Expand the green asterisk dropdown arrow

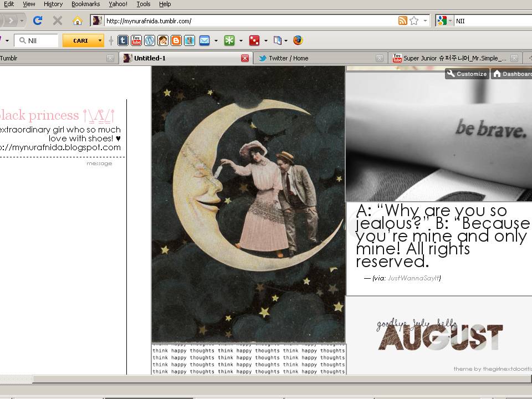pyautogui.click(x=241, y=40)
